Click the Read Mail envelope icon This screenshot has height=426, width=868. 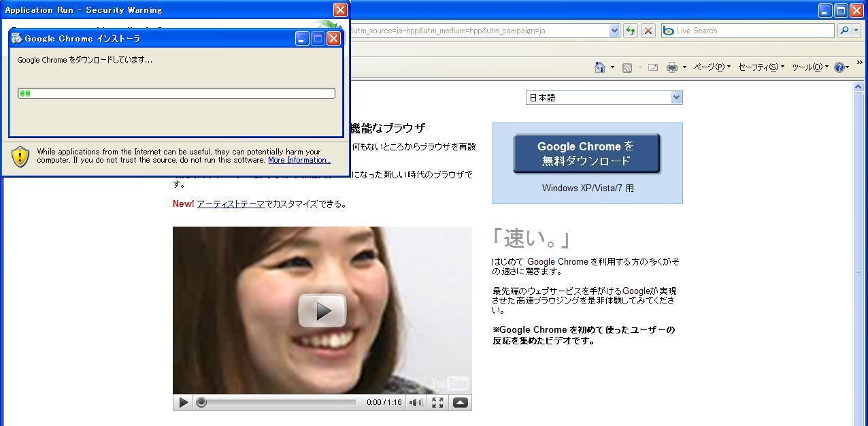(x=653, y=67)
